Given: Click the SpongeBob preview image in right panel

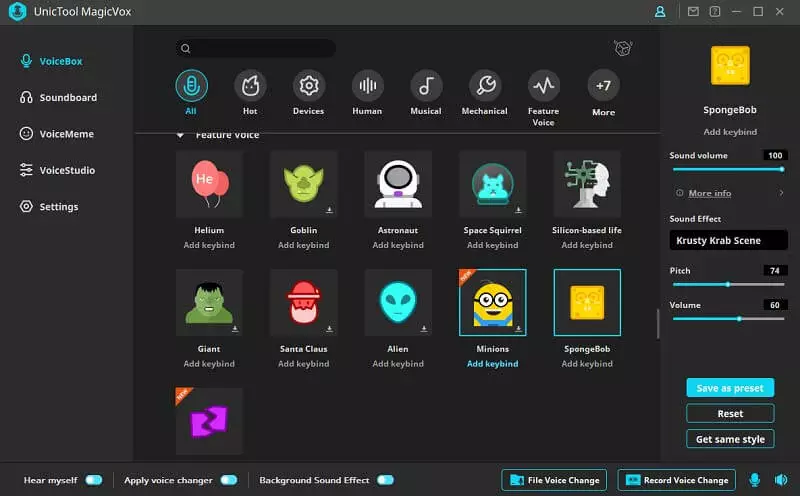Looking at the screenshot, I should click(x=730, y=65).
